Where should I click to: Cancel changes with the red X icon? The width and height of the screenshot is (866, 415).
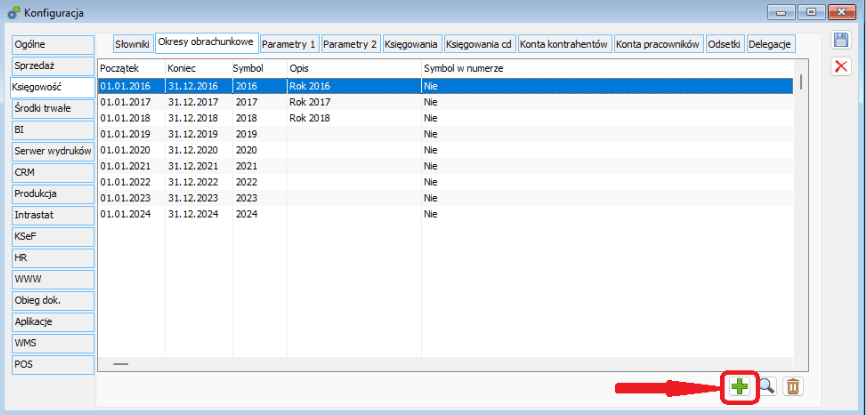[841, 66]
